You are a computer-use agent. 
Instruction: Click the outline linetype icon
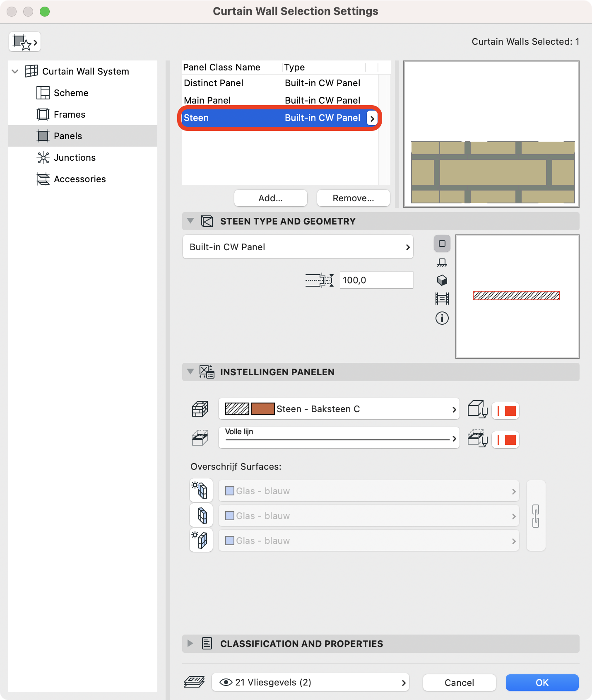(200, 438)
